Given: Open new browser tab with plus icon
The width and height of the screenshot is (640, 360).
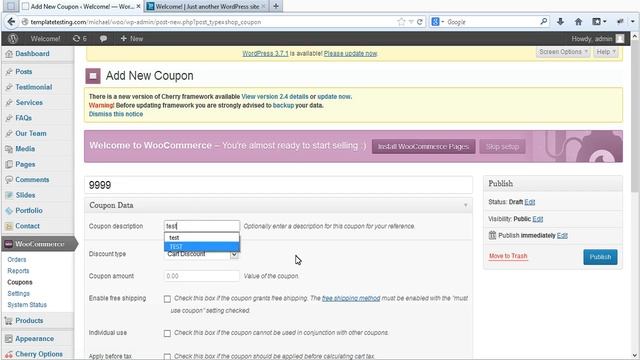Looking at the screenshot, I should (x=276, y=6).
